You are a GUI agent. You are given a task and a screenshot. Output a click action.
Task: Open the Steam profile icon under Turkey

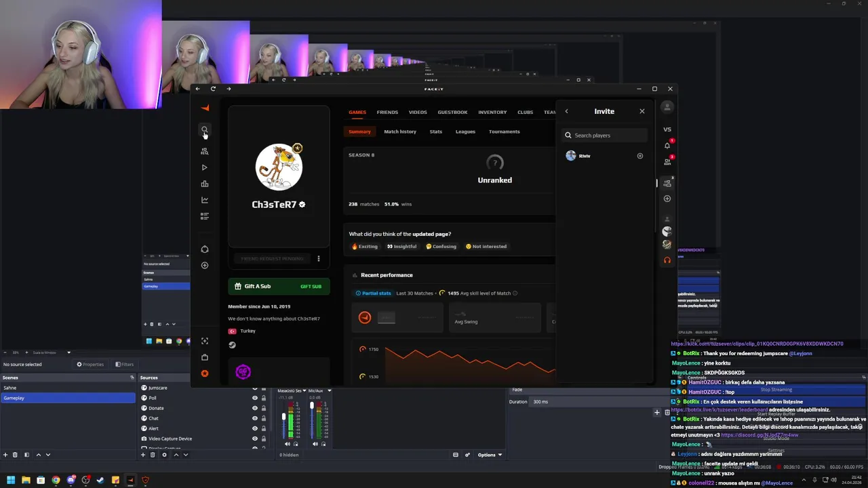tap(232, 344)
